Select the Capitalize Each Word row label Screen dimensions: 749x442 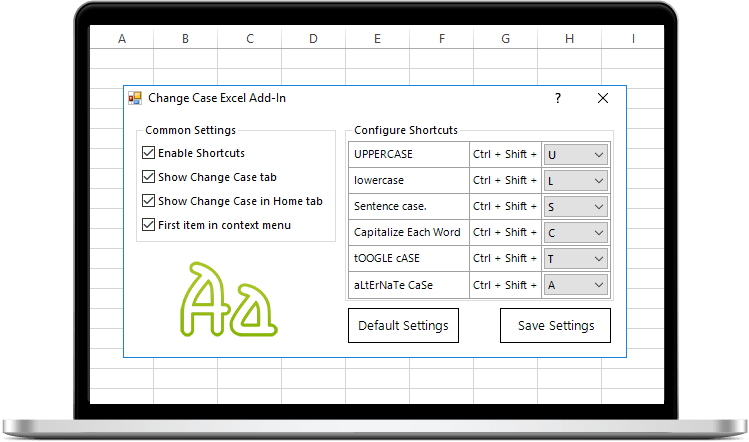[407, 232]
